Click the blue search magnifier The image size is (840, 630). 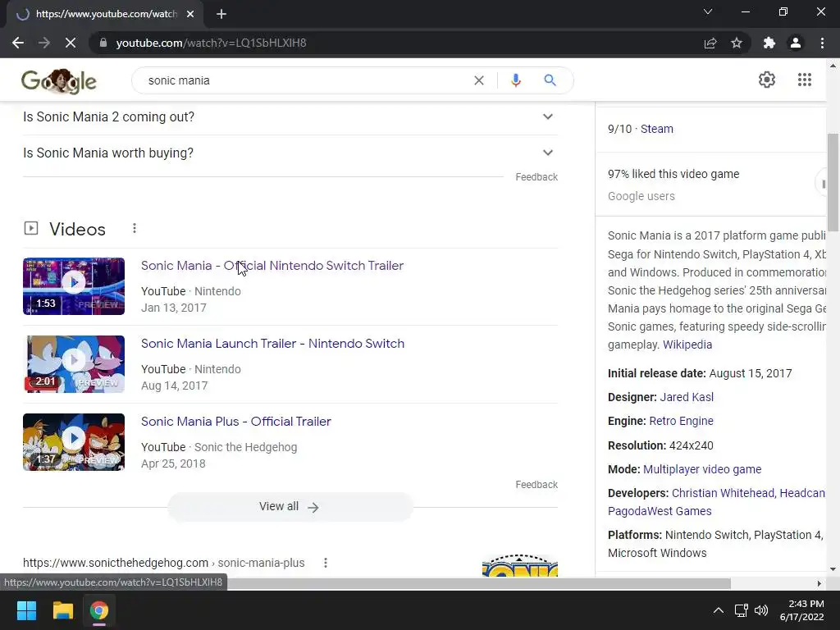(x=550, y=80)
